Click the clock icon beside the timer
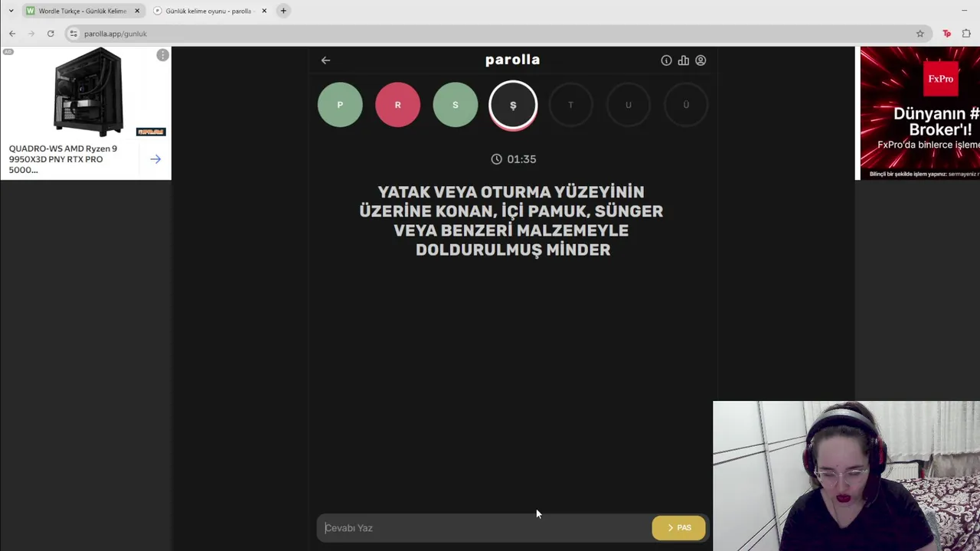The width and height of the screenshot is (980, 551). coord(496,159)
